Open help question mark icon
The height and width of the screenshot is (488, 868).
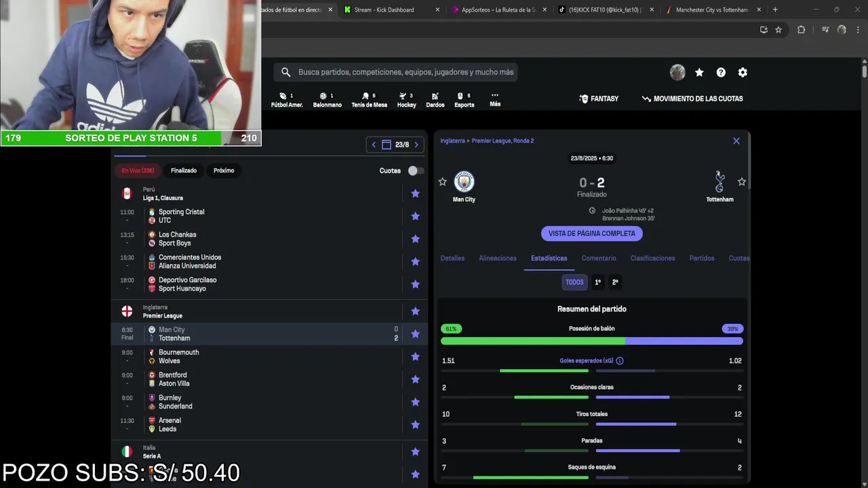tap(721, 73)
